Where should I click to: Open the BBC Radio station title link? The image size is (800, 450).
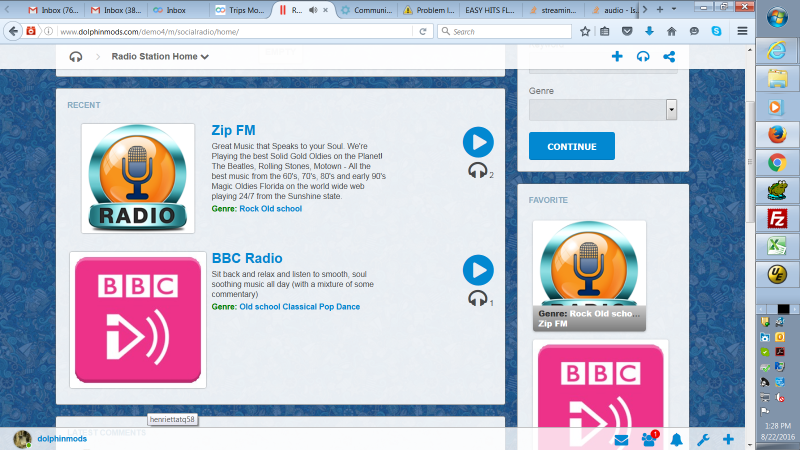coord(247,258)
